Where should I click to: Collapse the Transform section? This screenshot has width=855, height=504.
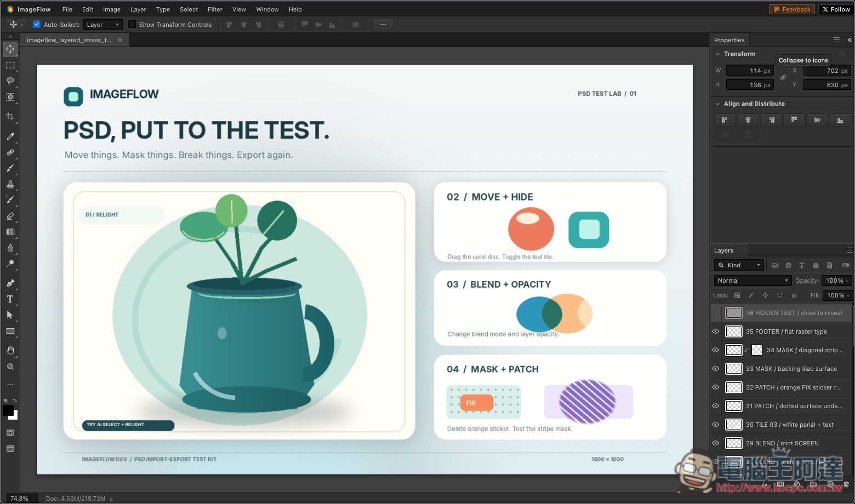click(x=718, y=54)
